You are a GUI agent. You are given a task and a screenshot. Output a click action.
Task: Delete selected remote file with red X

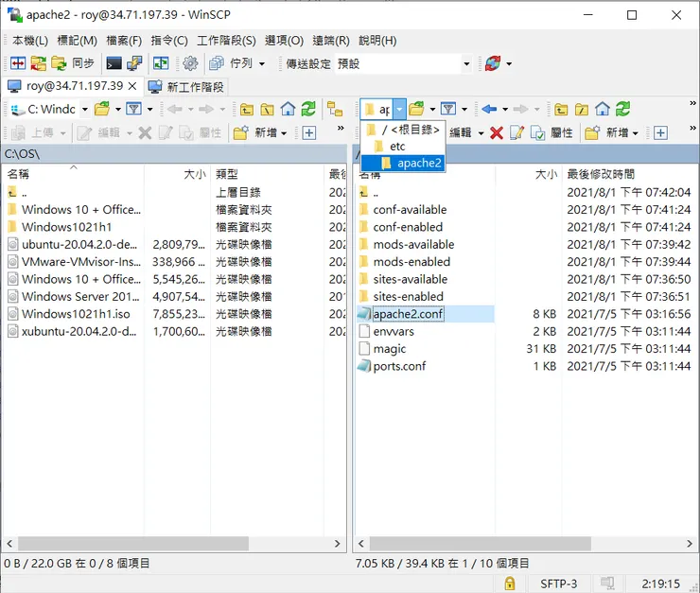pos(497,132)
